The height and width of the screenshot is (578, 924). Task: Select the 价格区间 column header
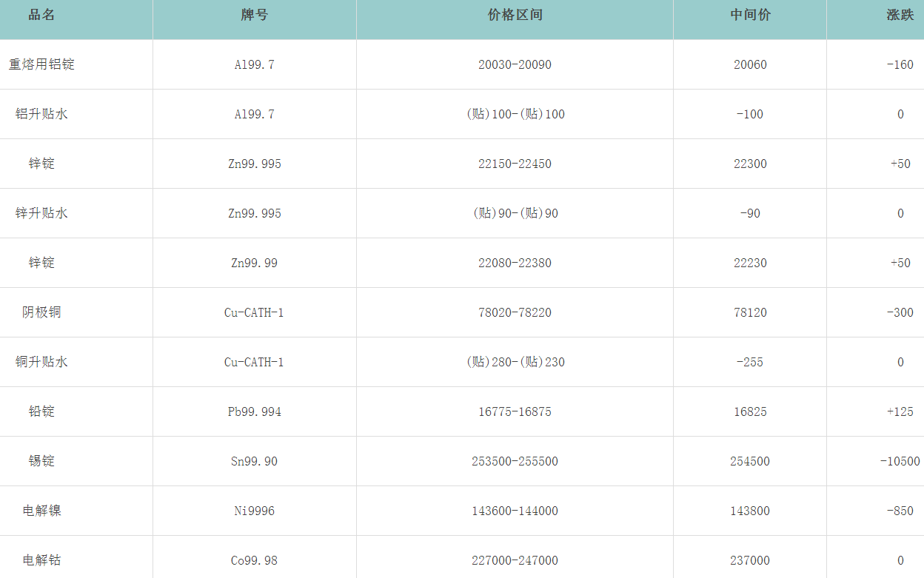pyautogui.click(x=515, y=16)
